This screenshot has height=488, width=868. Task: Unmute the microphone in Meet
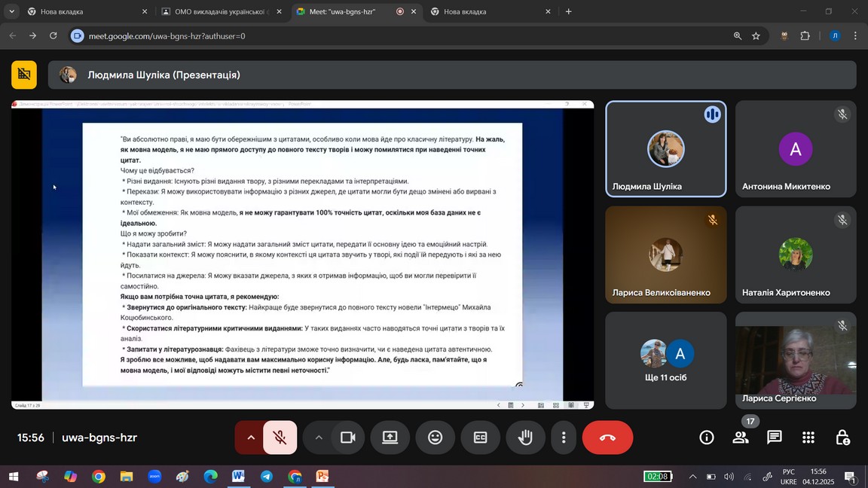(x=280, y=438)
